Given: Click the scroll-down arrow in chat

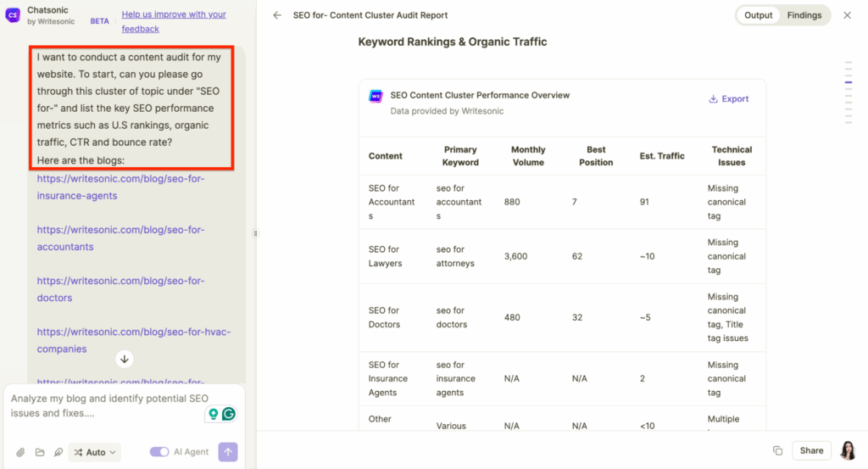Looking at the screenshot, I should [125, 359].
